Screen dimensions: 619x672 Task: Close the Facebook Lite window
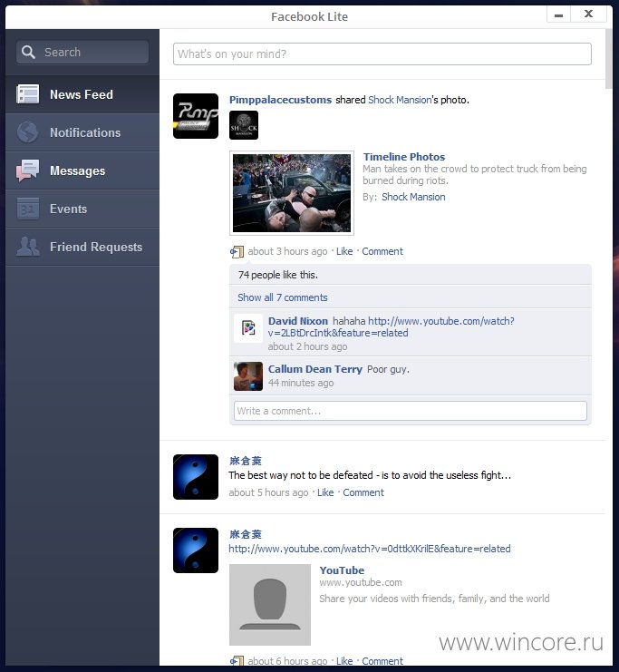pos(588,15)
